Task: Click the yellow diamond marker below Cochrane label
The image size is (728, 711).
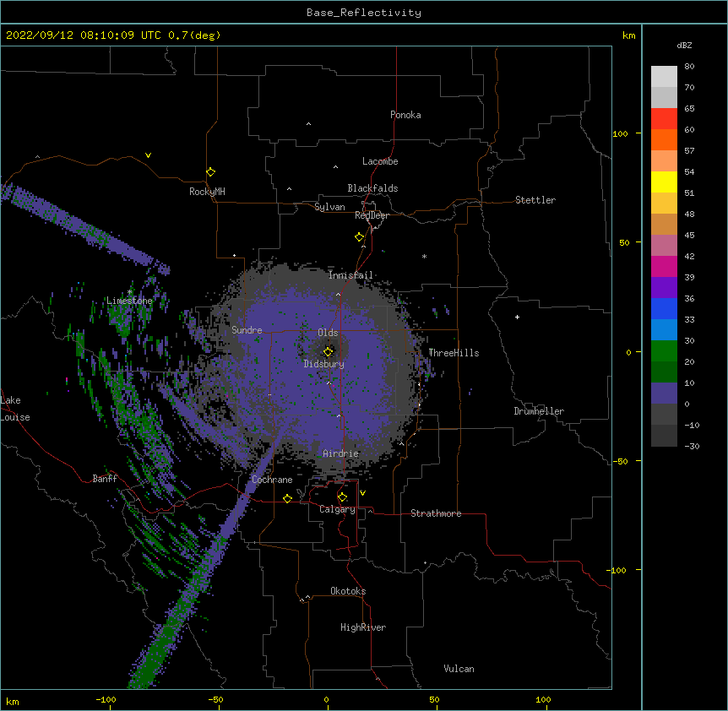Action: pos(287,499)
